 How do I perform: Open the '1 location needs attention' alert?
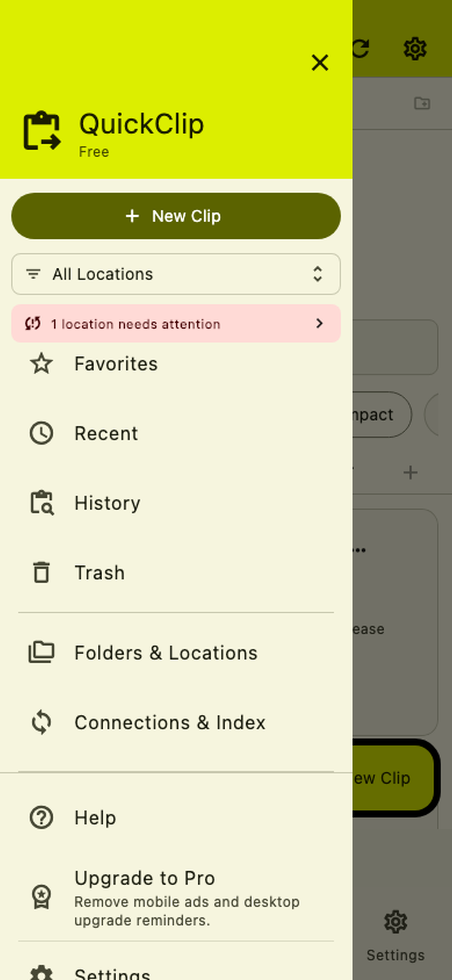click(x=176, y=324)
